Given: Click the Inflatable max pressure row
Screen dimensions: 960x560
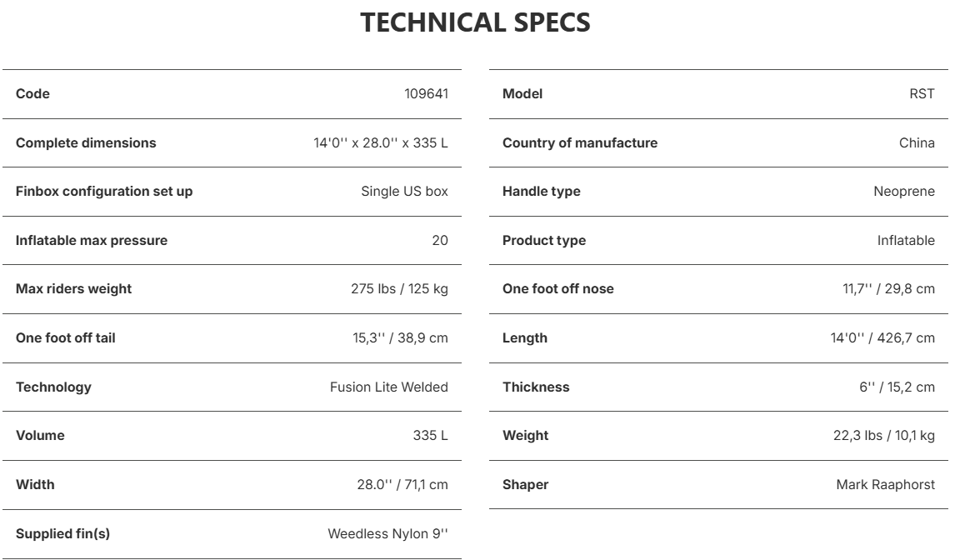Looking at the screenshot, I should coord(232,241).
